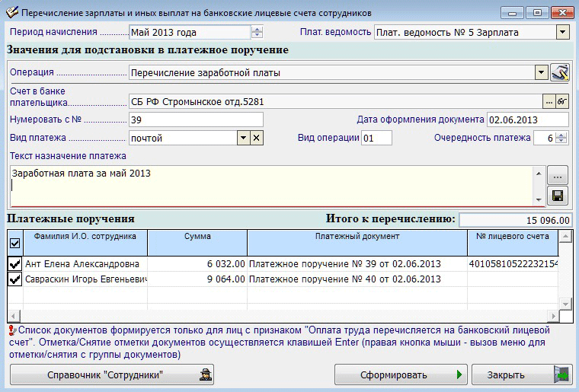
Task: View payer bank account details glasses icon
Action: pyautogui.click(x=561, y=101)
